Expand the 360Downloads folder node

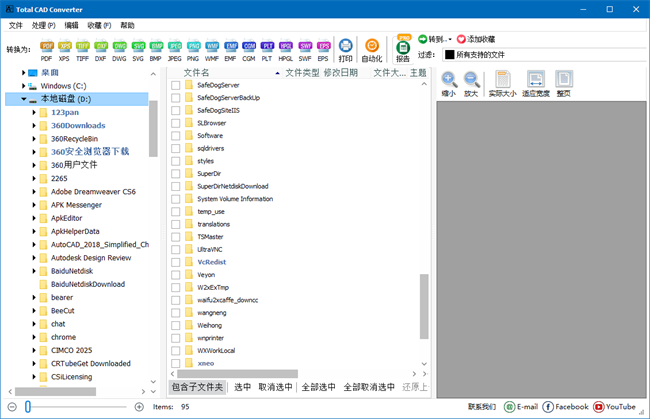click(x=34, y=126)
